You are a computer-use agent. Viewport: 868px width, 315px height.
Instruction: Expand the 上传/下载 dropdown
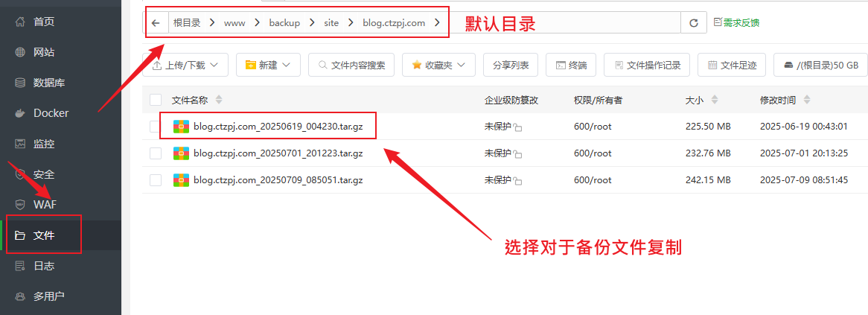[185, 66]
